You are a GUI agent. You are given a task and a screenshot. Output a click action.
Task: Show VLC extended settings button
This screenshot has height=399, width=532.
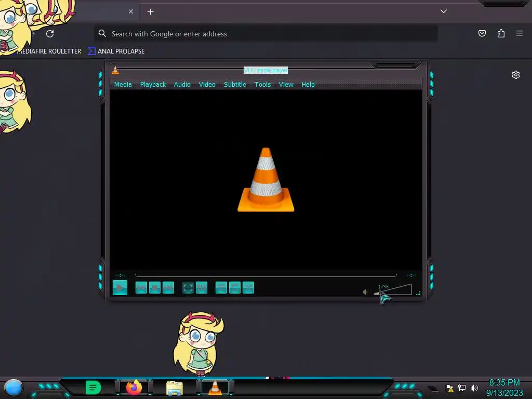(x=202, y=288)
